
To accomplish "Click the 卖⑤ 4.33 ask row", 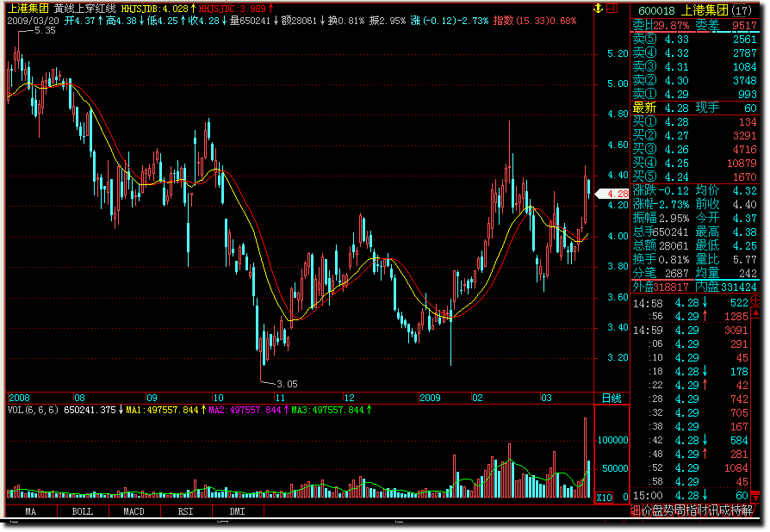I will pos(694,40).
